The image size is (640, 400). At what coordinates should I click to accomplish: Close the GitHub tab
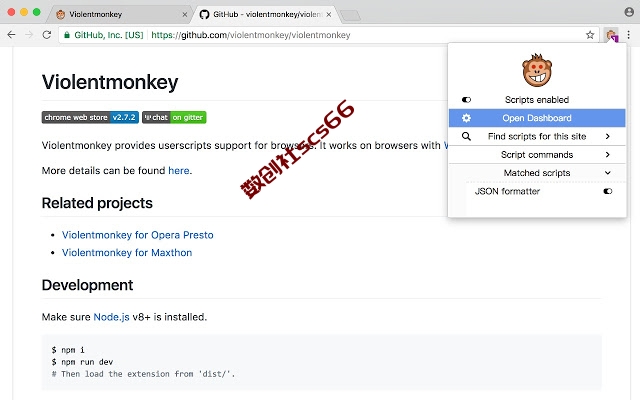(x=329, y=14)
